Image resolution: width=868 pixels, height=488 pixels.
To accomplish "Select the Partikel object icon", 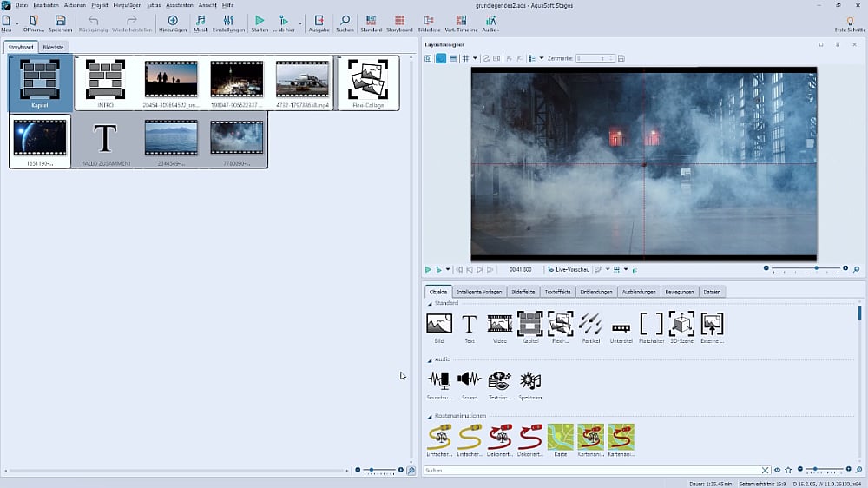I will tap(590, 325).
